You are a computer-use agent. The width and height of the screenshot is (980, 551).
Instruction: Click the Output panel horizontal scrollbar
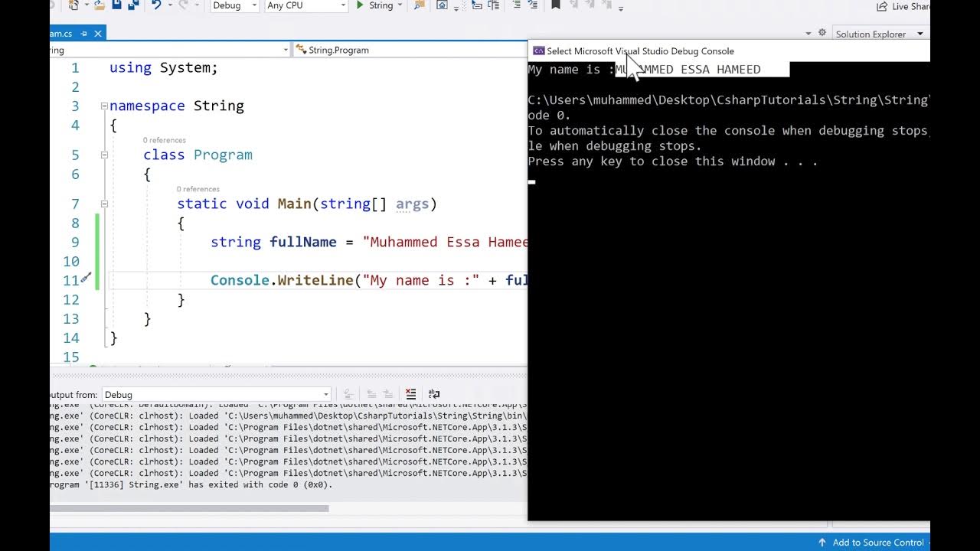189,508
